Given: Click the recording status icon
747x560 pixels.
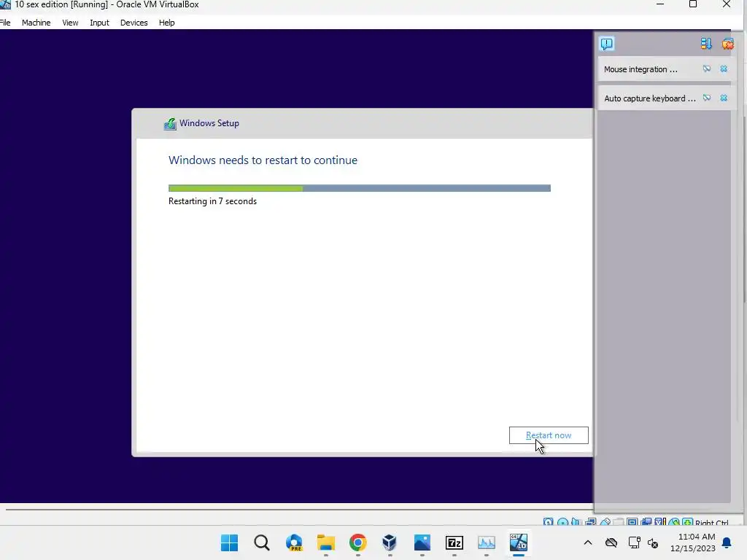Looking at the screenshot, I should coord(646,522).
